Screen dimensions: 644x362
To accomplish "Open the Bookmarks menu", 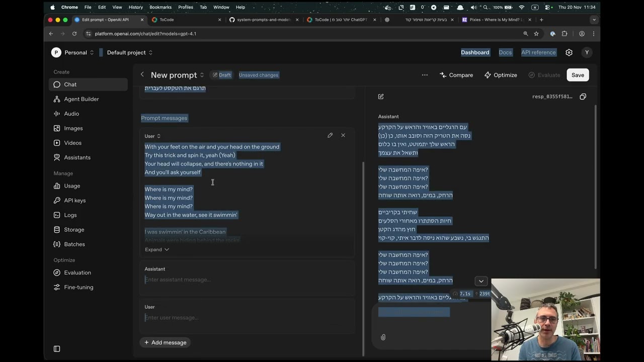I will [x=160, y=7].
